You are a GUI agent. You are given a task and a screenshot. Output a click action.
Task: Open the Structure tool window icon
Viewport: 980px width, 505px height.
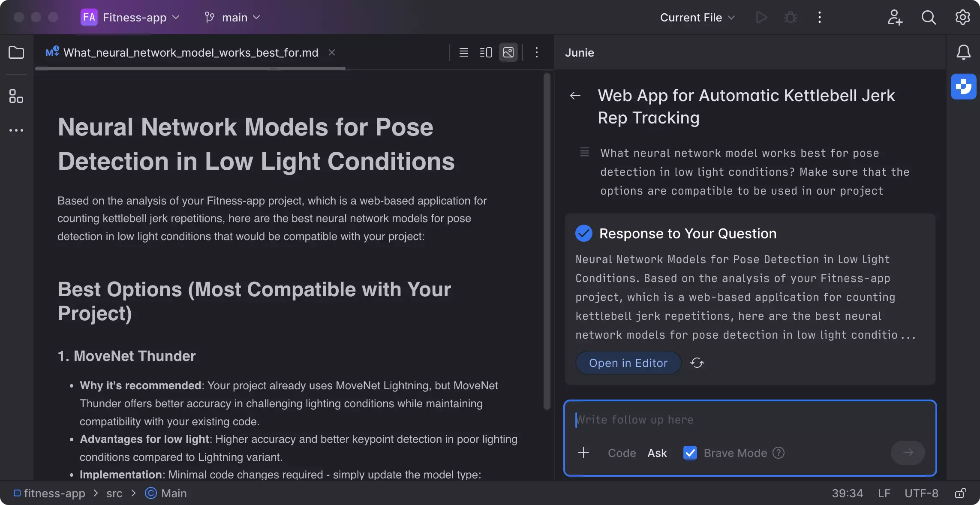coord(16,96)
